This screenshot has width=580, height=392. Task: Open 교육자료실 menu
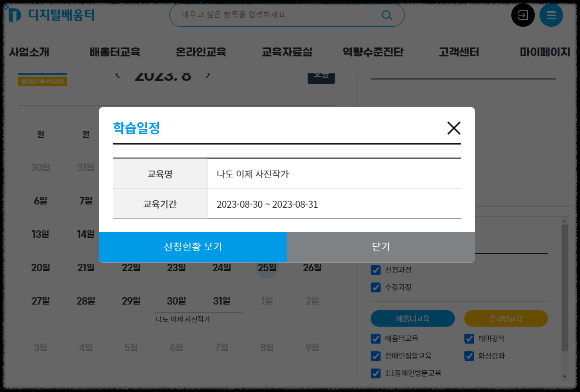coord(287,52)
